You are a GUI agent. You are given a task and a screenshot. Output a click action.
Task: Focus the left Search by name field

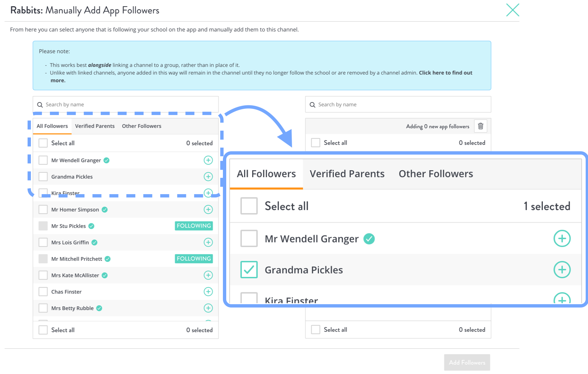tap(126, 104)
